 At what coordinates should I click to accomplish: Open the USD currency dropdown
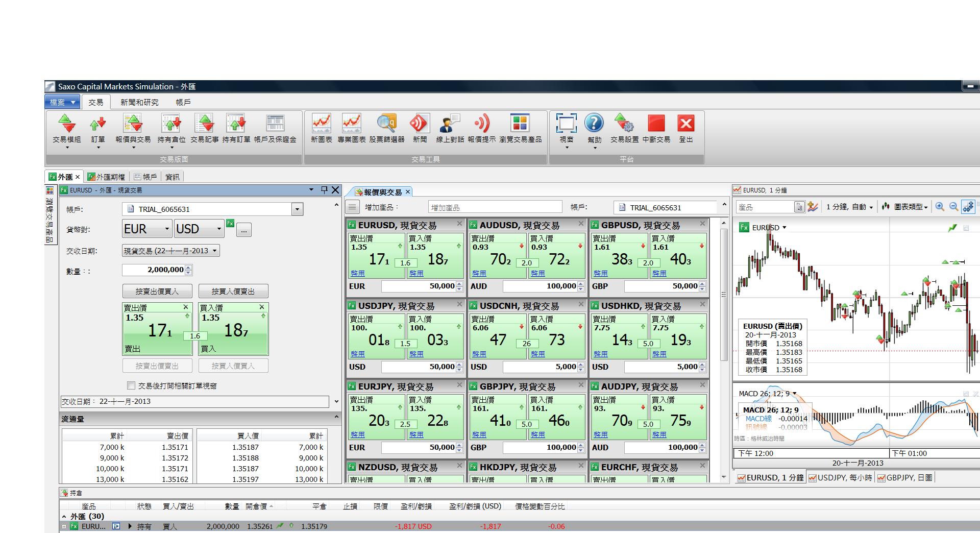[x=199, y=229]
